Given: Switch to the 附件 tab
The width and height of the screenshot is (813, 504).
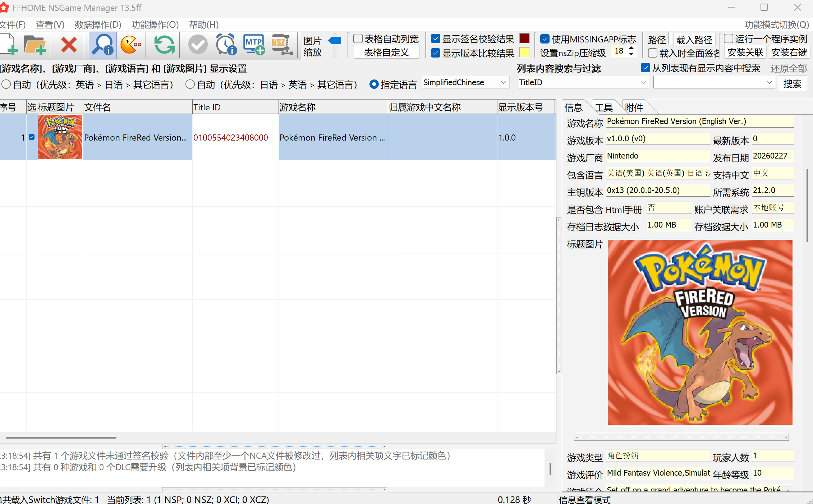Looking at the screenshot, I should tap(634, 107).
